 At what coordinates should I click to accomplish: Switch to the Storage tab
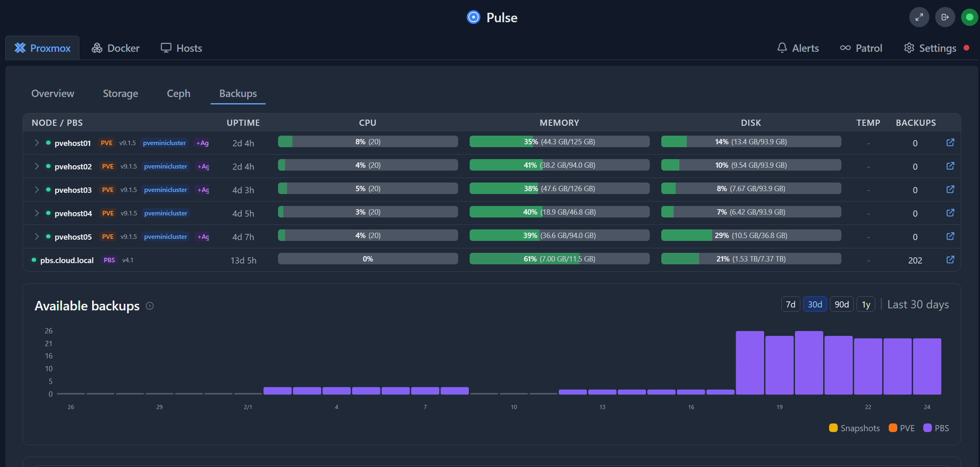pos(120,93)
